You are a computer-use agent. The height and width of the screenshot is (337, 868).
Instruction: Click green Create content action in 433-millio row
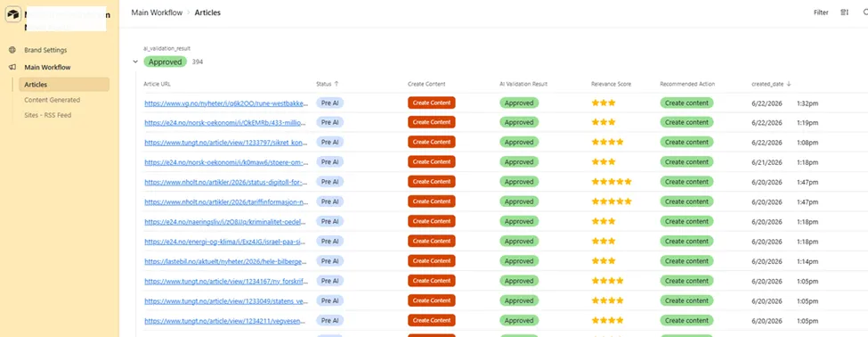coord(686,122)
